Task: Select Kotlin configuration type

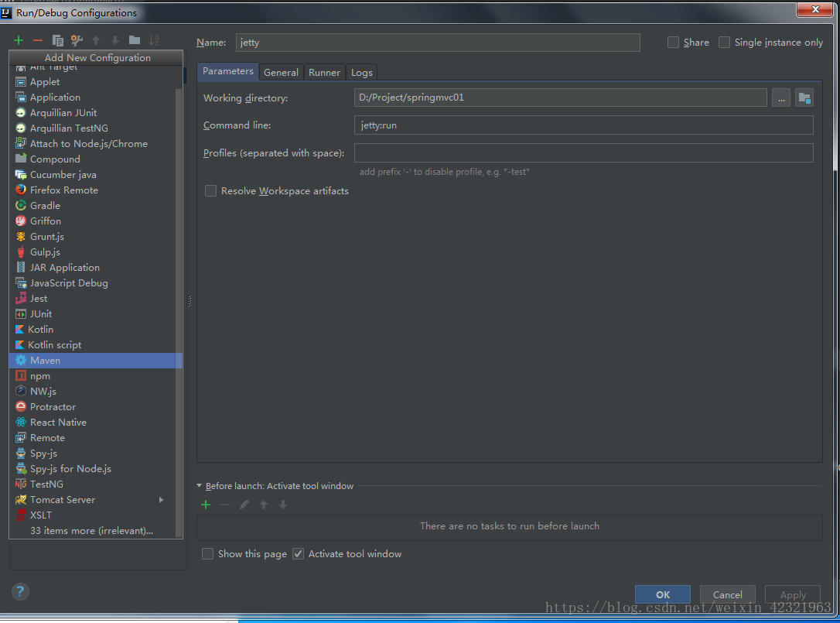Action: [96, 330]
